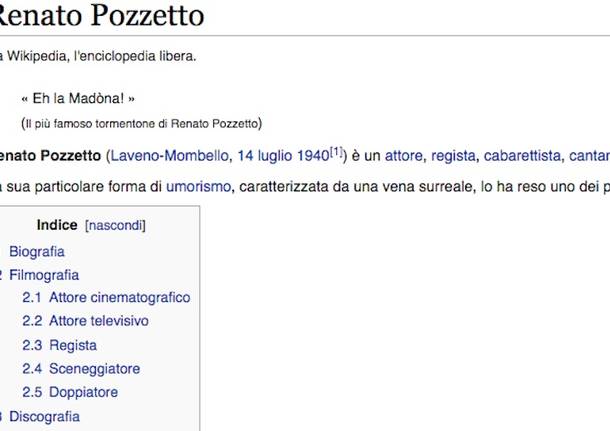
Task: Jump to the Filmografia section
Action: coord(44,274)
